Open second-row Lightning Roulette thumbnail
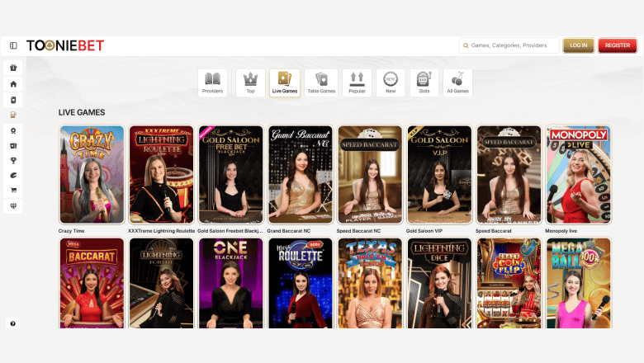This screenshot has height=363, width=644. 161,283
